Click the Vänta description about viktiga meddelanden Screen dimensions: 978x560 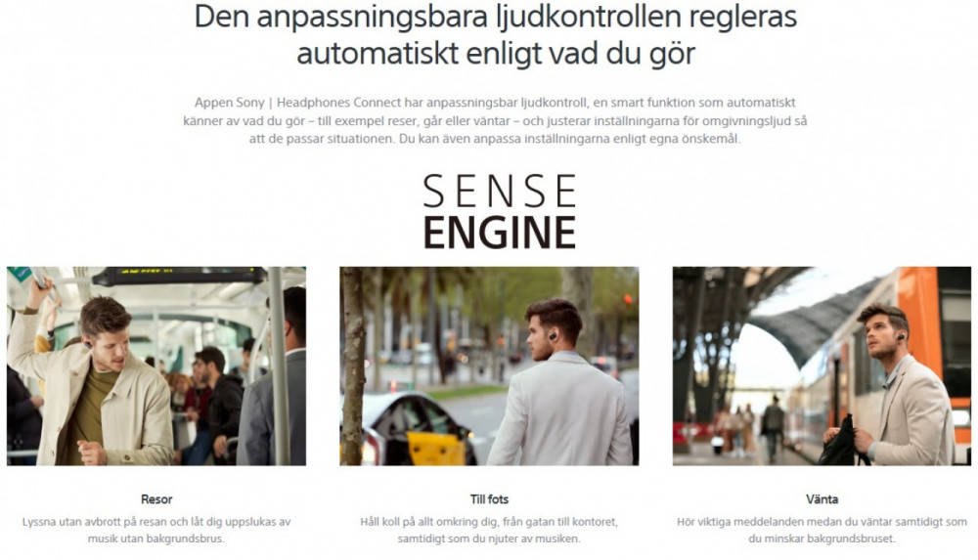822,530
